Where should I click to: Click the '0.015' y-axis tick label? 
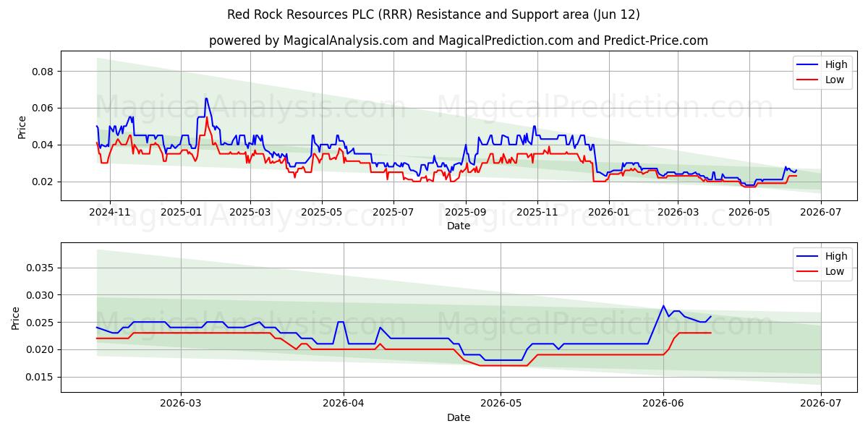pos(41,377)
